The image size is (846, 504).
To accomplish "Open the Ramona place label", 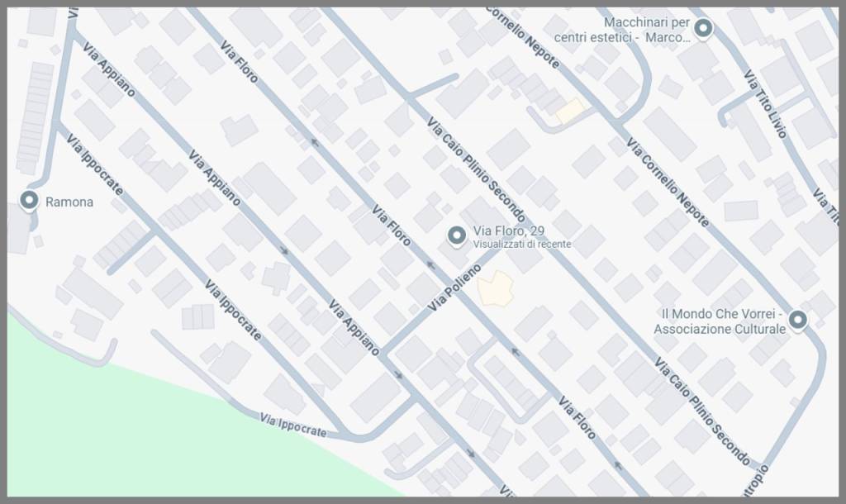I will pos(69,202).
